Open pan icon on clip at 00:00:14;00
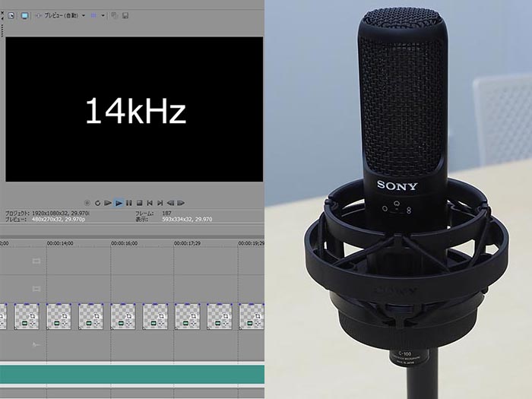Viewport: 532px width, 399px height. (64, 323)
